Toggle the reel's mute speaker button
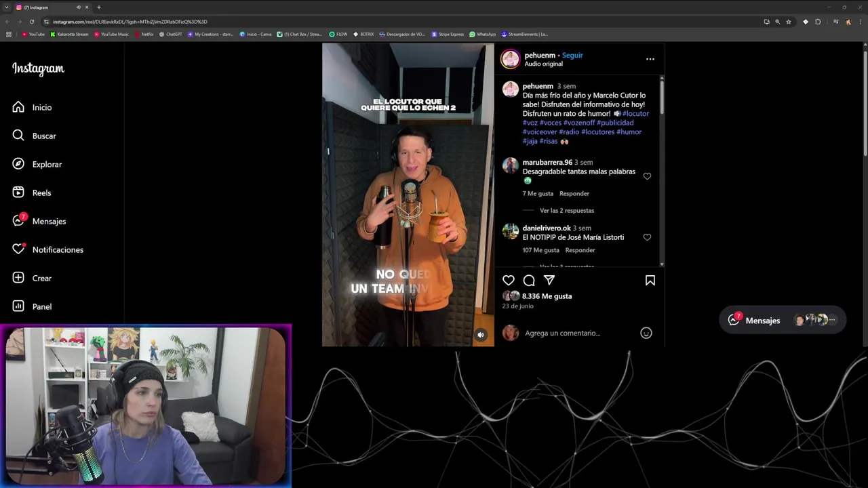The image size is (868, 488). point(481,334)
